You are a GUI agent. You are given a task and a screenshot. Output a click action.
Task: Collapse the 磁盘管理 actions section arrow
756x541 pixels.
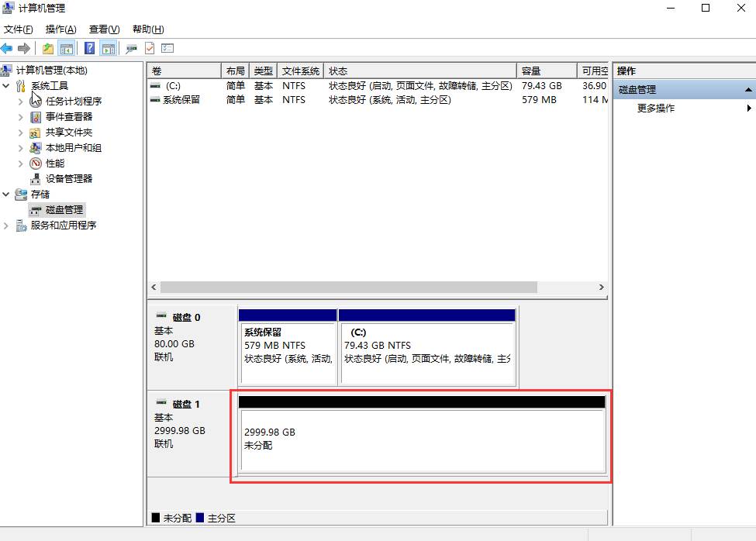(748, 90)
